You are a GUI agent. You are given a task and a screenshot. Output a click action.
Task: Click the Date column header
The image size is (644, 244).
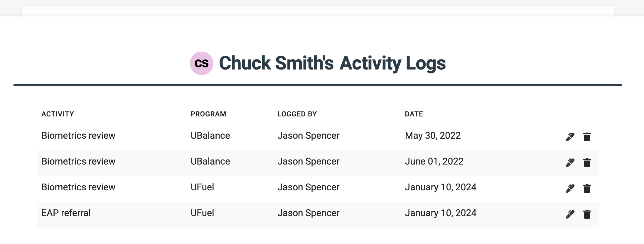tap(414, 114)
